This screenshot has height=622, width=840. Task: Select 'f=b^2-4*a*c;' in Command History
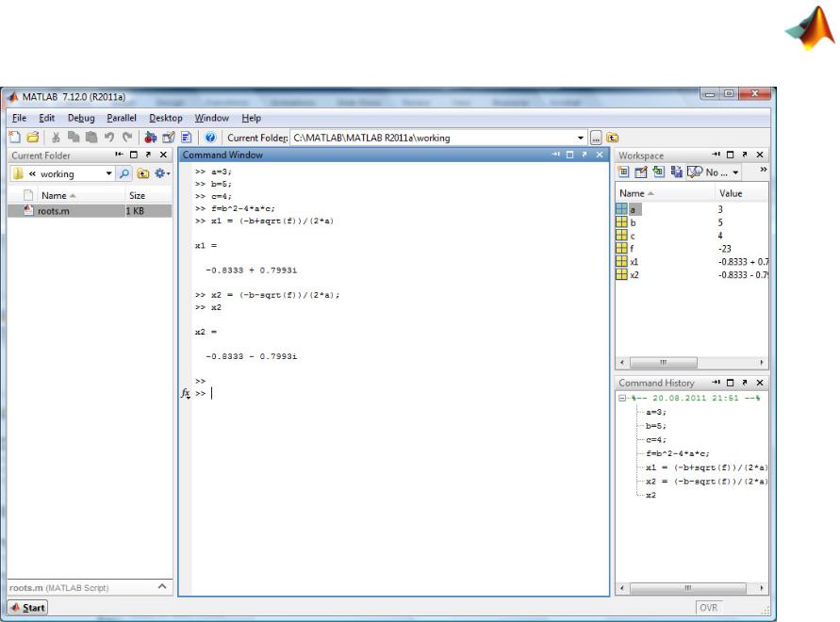[677, 453]
